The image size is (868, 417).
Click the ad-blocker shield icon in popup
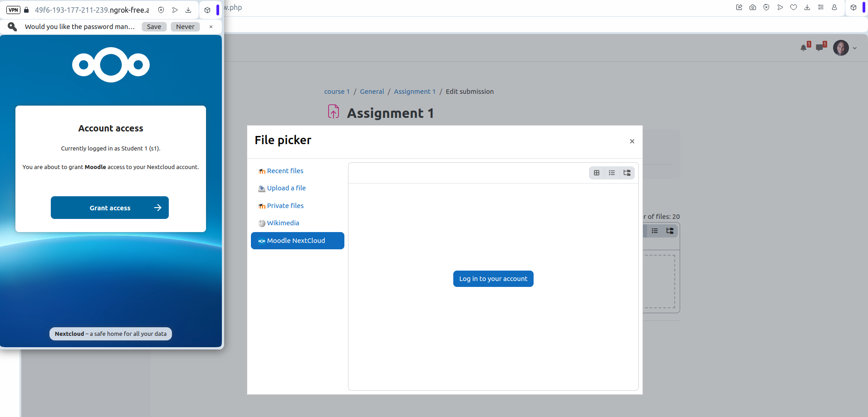coord(161,10)
